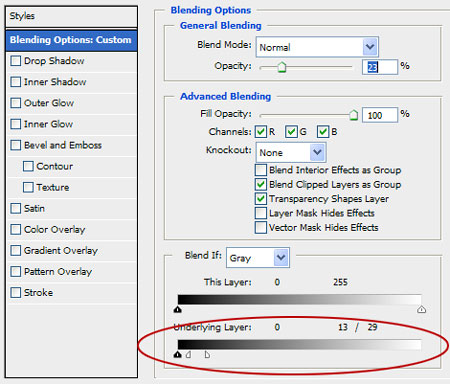450x384 pixels.
Task: Open the Styles header item
Action: tap(71, 16)
